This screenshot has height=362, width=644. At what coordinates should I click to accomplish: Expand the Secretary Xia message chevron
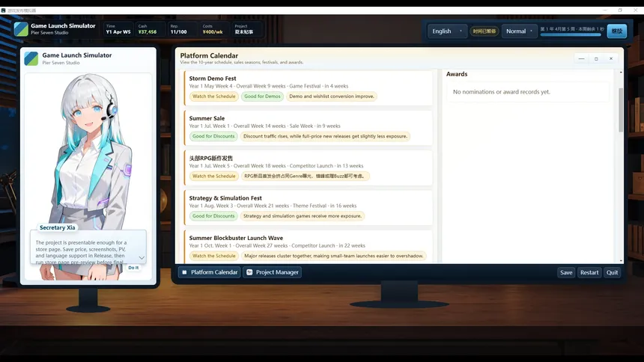[142, 258]
